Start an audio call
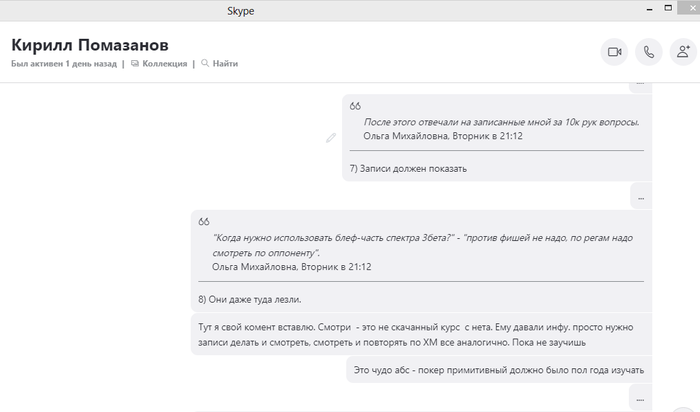 pyautogui.click(x=649, y=53)
